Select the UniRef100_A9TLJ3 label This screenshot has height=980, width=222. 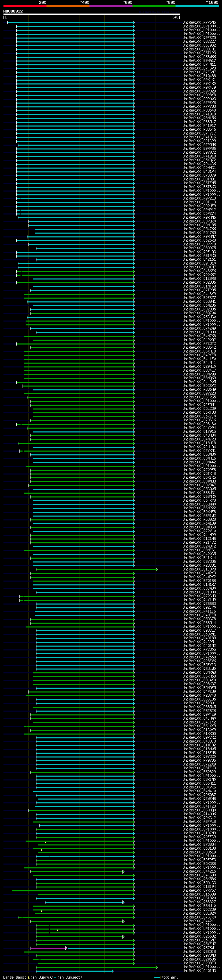(x=199, y=202)
